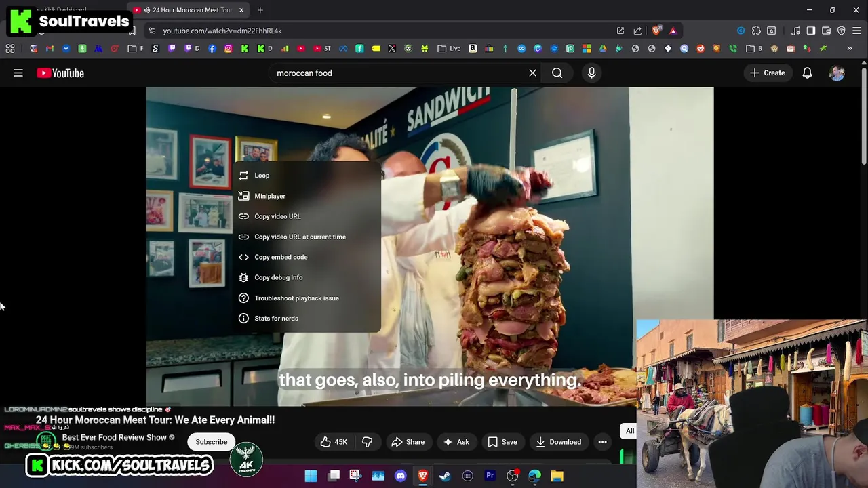Go to YouTube home via logo

pos(60,73)
